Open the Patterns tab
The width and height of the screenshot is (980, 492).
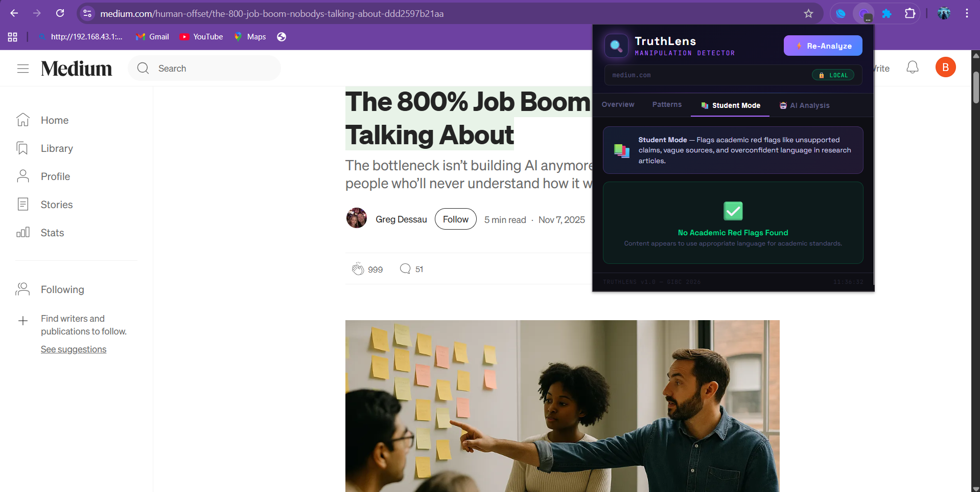tap(667, 104)
